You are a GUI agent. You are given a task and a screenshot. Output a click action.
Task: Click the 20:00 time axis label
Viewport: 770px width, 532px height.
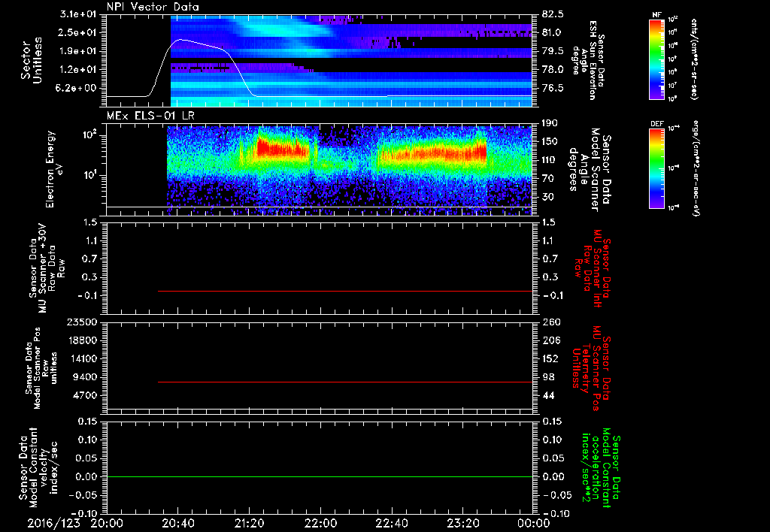pyautogui.click(x=107, y=523)
